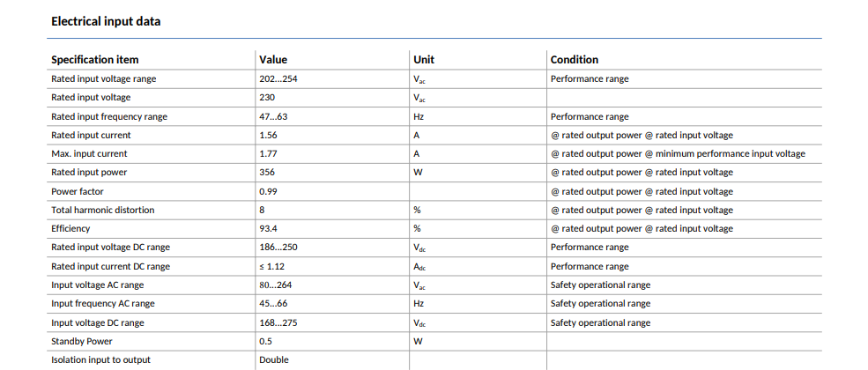
Task: Select the Rated input voltage DC range label
Action: pyautogui.click(x=111, y=248)
